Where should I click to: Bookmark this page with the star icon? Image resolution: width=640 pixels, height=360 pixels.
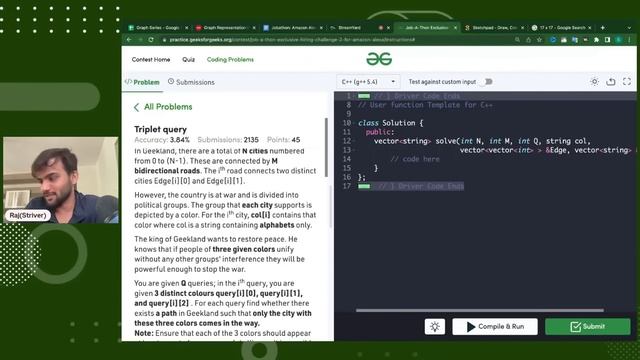tap(539, 40)
